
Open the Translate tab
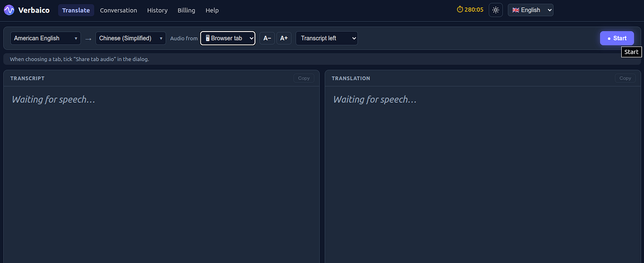pos(76,10)
